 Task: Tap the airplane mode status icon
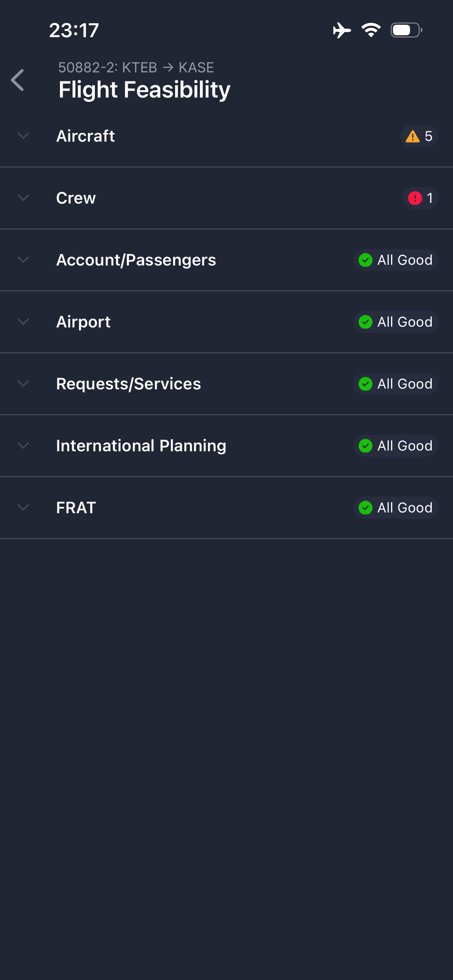pos(342,30)
